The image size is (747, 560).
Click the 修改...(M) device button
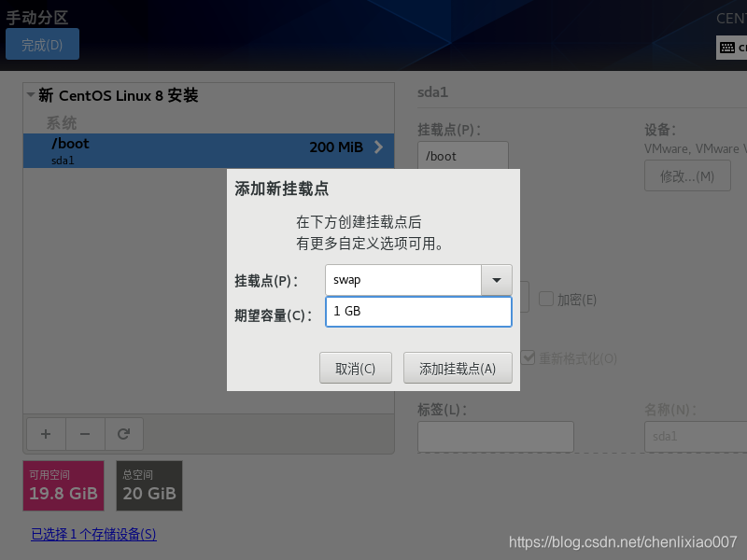coord(687,177)
